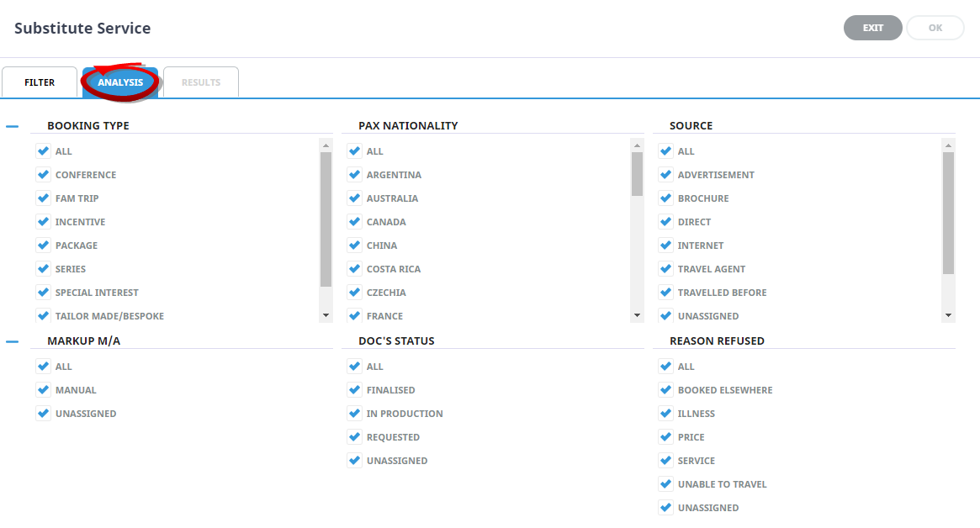Uncheck UNASSIGNED under Reason Refused

coord(665,507)
